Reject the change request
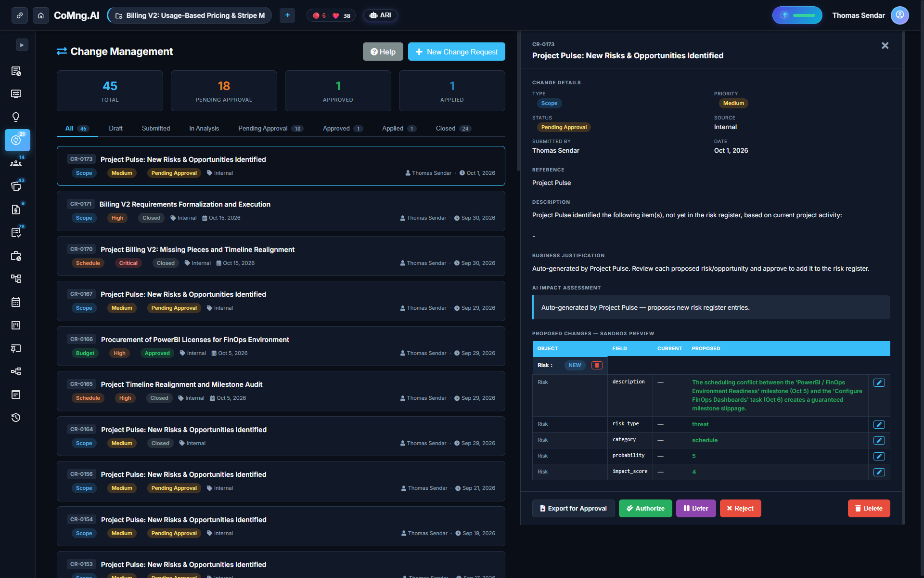The width and height of the screenshot is (924, 578). click(740, 508)
